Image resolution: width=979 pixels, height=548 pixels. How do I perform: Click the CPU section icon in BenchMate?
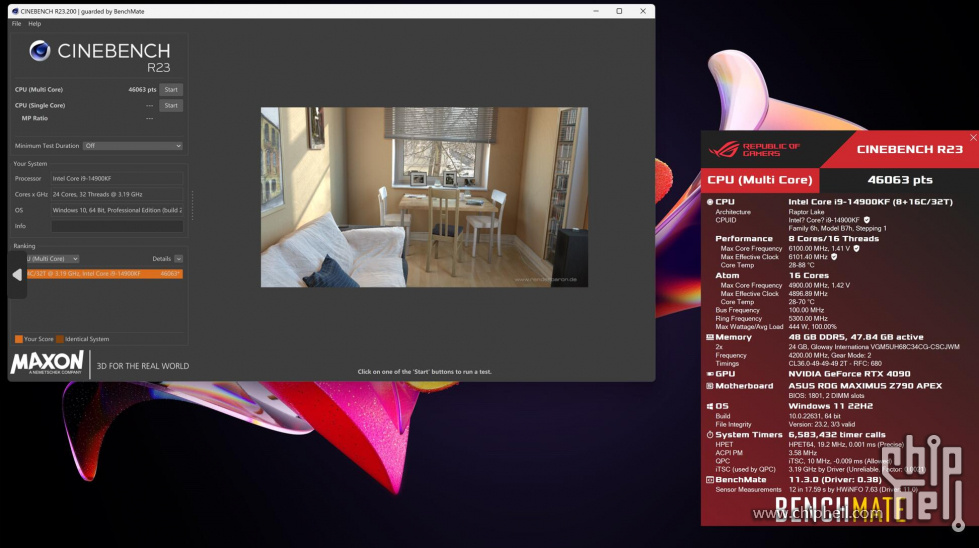(x=709, y=202)
